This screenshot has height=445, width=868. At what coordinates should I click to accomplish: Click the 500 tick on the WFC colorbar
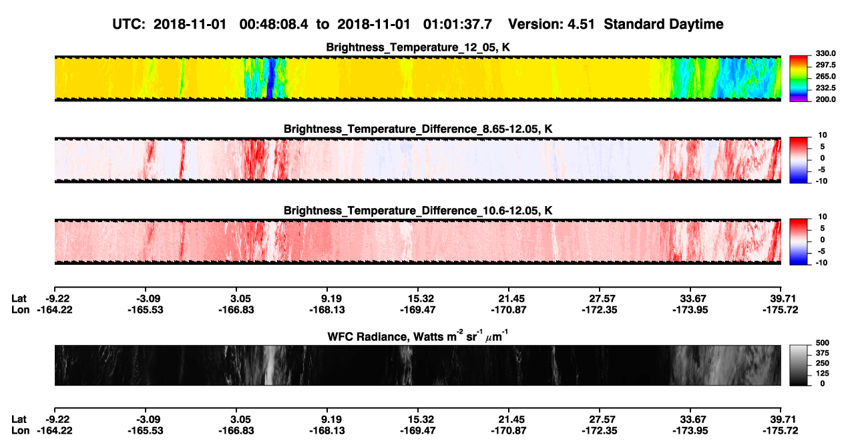822,343
